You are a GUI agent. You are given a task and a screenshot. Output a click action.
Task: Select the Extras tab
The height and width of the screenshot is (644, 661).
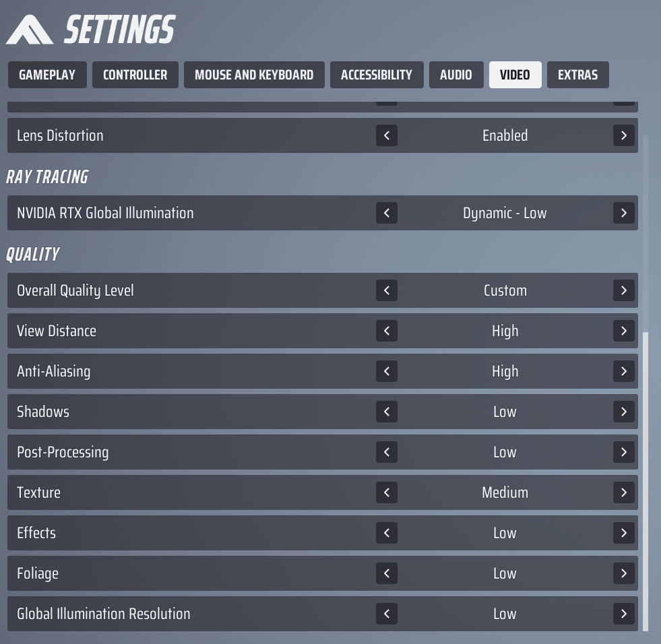[x=577, y=75]
